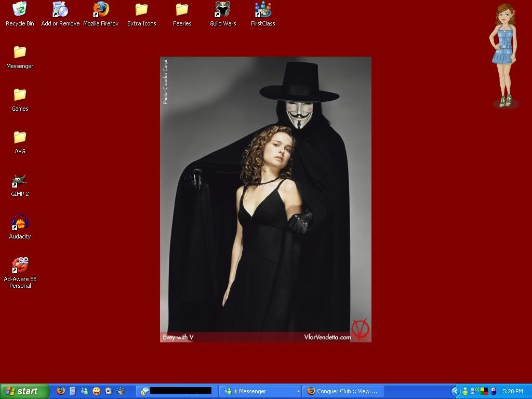Viewport: 532px width, 399px height.
Task: Click Firefox icon in Quick Launch bar
Action: (x=61, y=391)
